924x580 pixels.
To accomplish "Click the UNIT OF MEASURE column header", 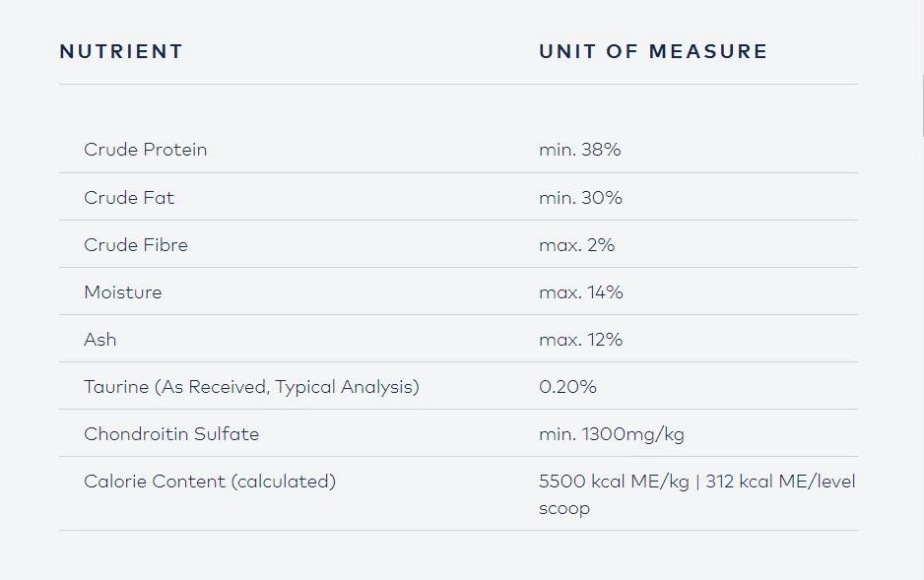I will pyautogui.click(x=653, y=51).
